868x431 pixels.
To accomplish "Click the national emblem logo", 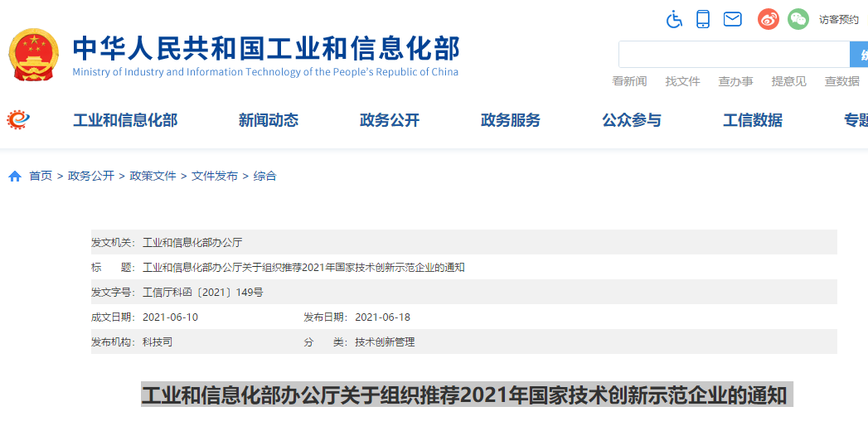I will tap(34, 54).
